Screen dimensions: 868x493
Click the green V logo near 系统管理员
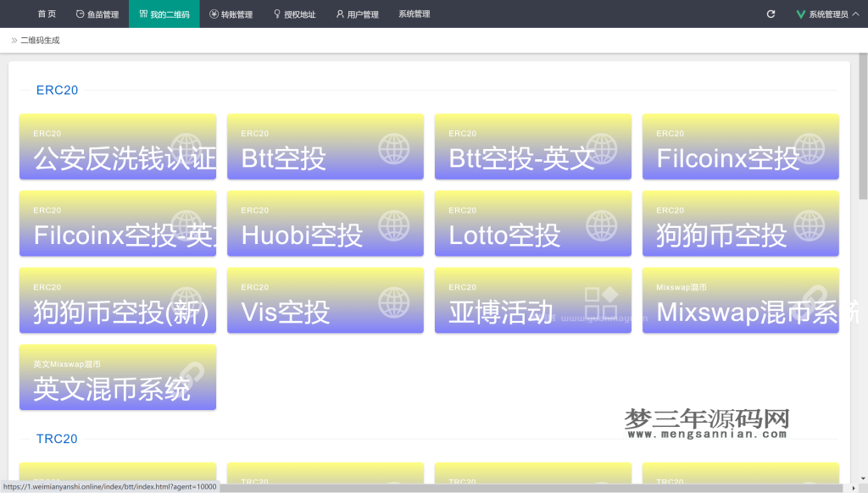[x=799, y=13]
